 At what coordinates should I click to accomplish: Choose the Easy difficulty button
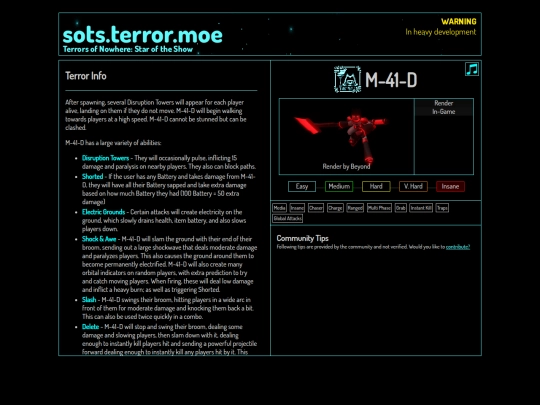tap(302, 186)
